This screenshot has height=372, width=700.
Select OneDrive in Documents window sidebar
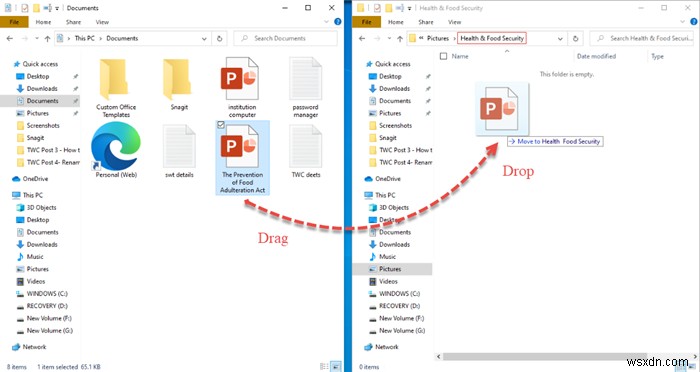(x=36, y=179)
